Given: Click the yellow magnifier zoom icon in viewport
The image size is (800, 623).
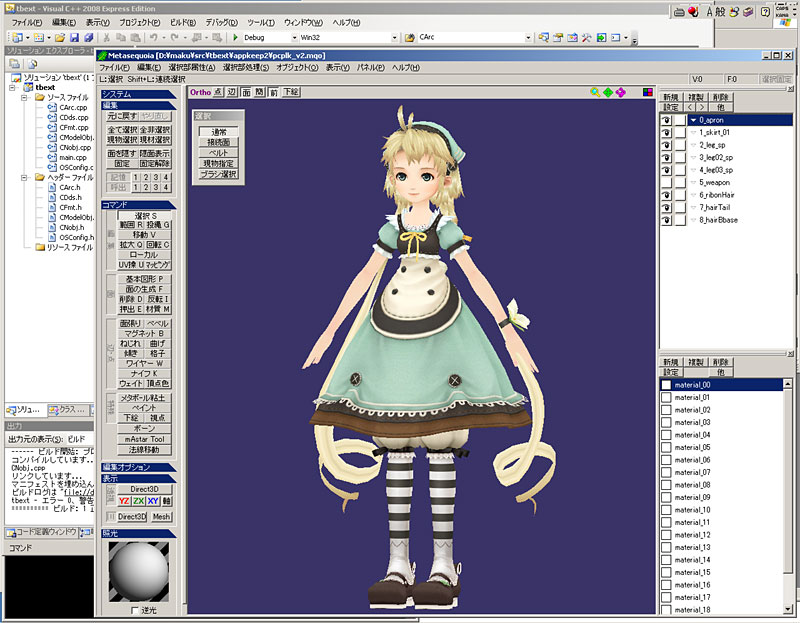Looking at the screenshot, I should click(x=595, y=92).
